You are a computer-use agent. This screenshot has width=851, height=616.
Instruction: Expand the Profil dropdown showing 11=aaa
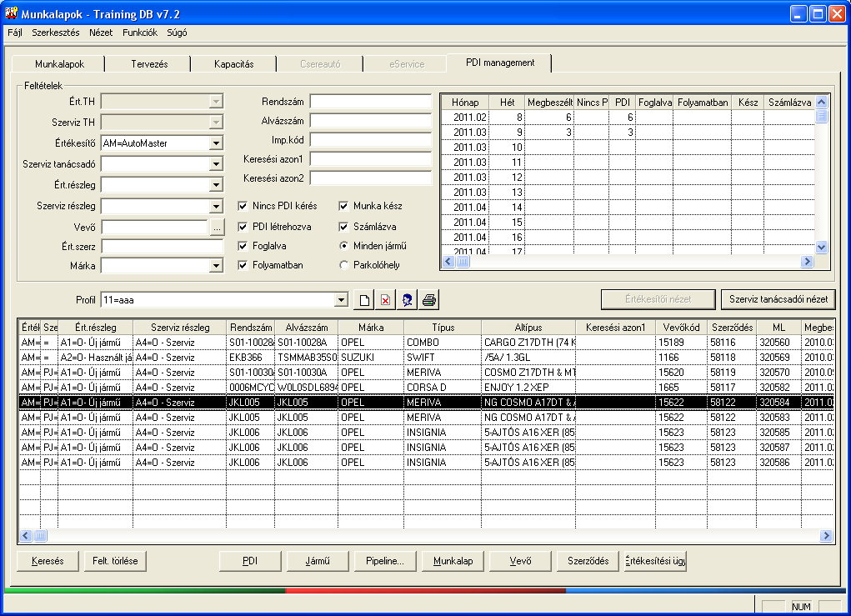[x=341, y=299]
